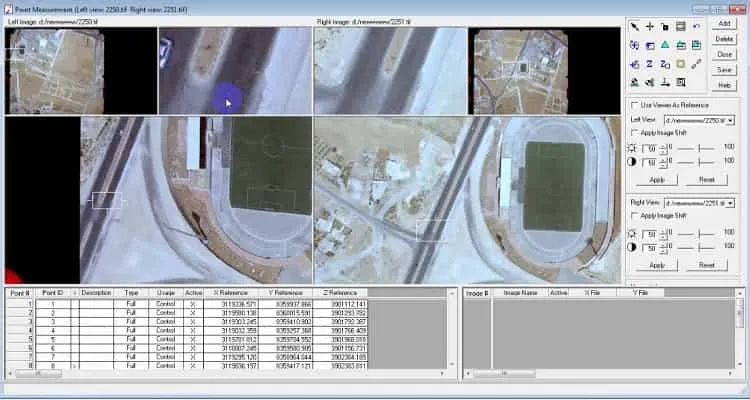This screenshot has width=750, height=400.
Task: Select the arrow pointer select tool
Action: tap(634, 27)
